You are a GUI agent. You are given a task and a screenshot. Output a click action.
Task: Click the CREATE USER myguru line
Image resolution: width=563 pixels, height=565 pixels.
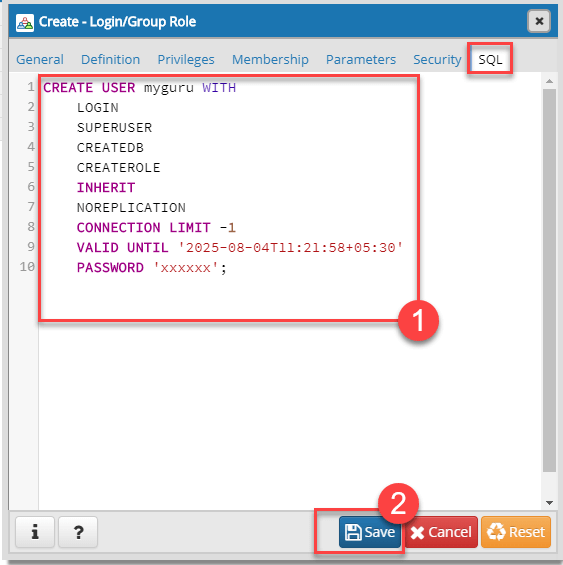(139, 88)
